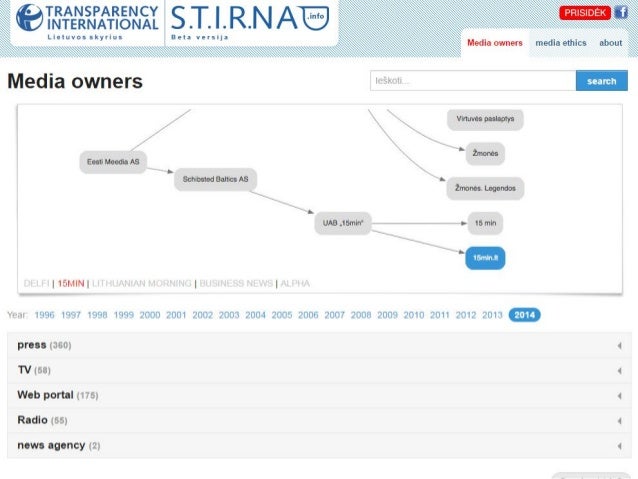The width and height of the screenshot is (638, 479).
Task: Choose year 2012
Action: click(x=466, y=315)
